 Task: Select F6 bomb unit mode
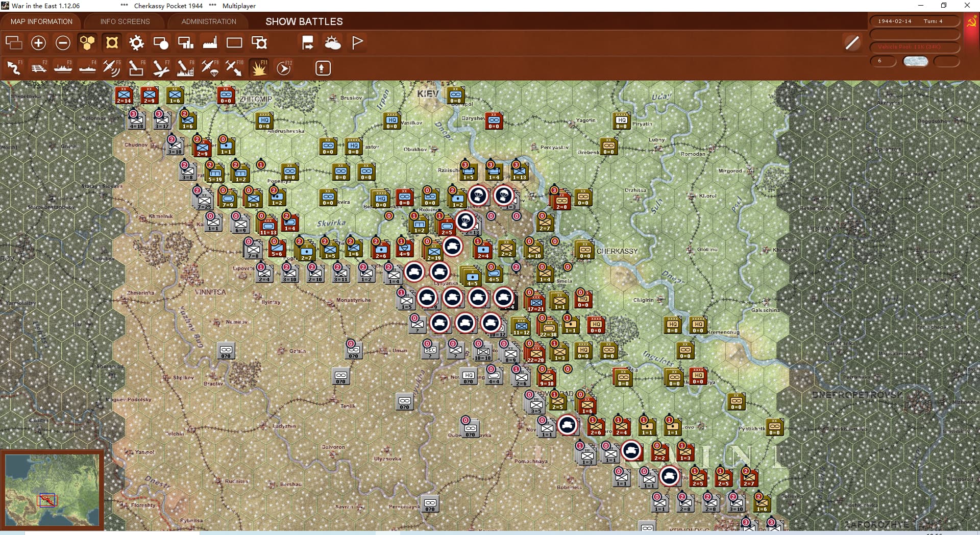point(136,68)
